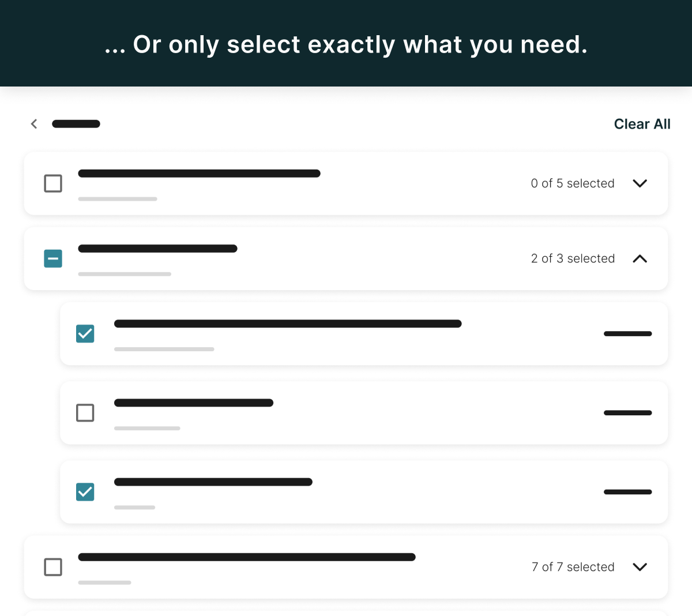
Task: Click the dark value bar on the second sub-item
Action: [627, 413]
